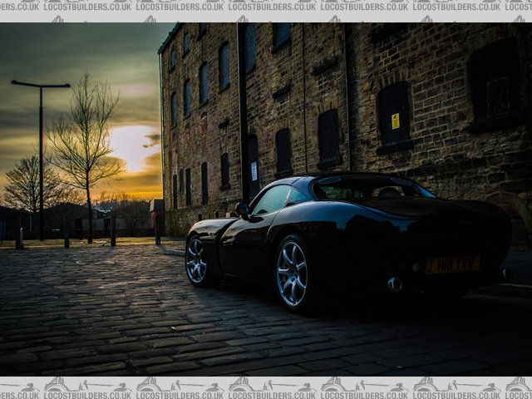Click the bottom-left locostbuilders watermark car logo
Screen dimensions: 532x399
[57, 385]
